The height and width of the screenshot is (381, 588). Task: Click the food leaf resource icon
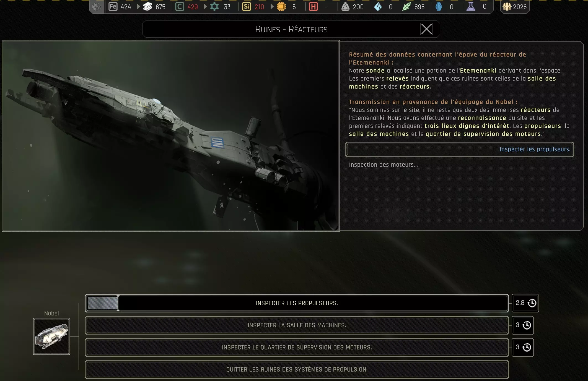pos(406,7)
